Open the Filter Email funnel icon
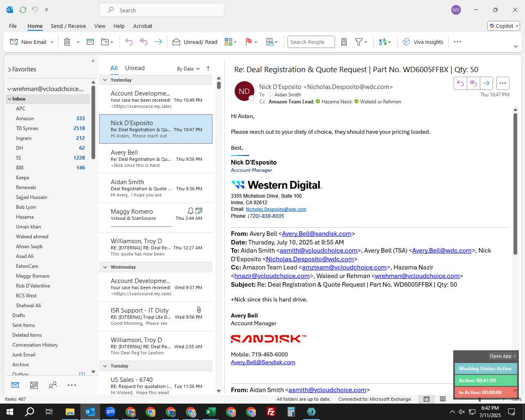This screenshot has width=525, height=420. pyautogui.click(x=358, y=42)
